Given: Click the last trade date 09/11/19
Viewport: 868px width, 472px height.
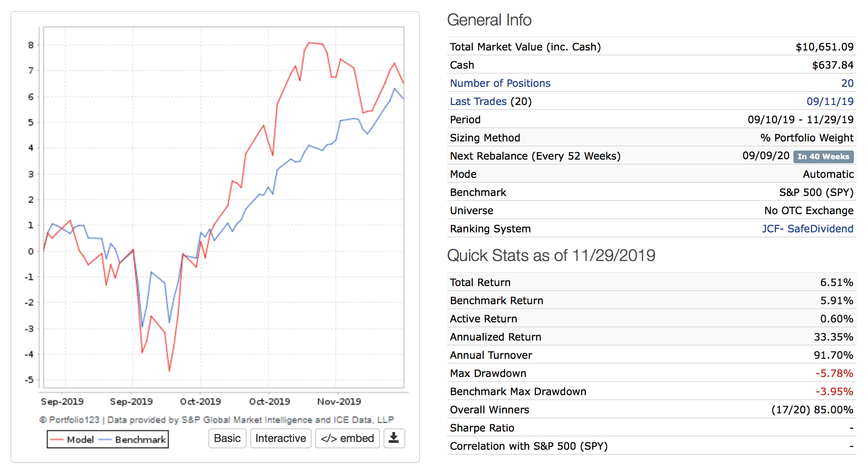Looking at the screenshot, I should click(830, 101).
